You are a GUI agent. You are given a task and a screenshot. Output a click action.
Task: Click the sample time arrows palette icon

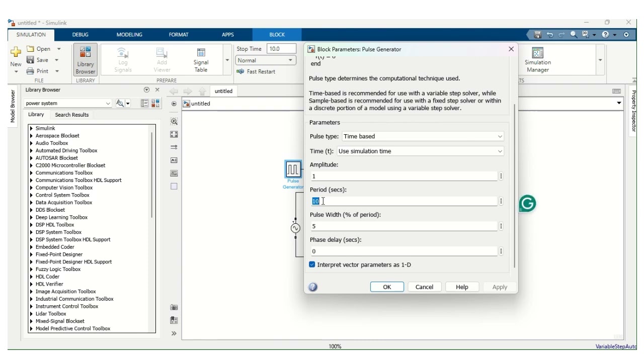174,147
